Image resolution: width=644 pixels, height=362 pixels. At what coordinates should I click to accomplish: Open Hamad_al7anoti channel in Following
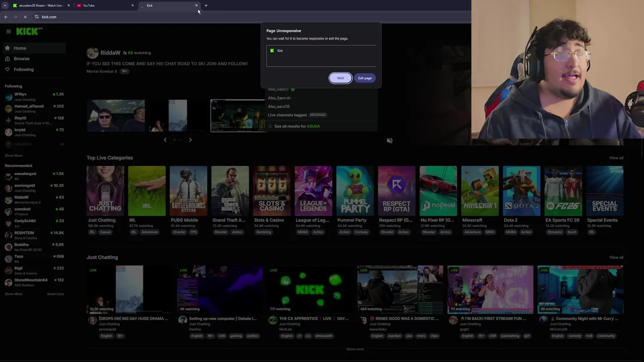coord(34,109)
